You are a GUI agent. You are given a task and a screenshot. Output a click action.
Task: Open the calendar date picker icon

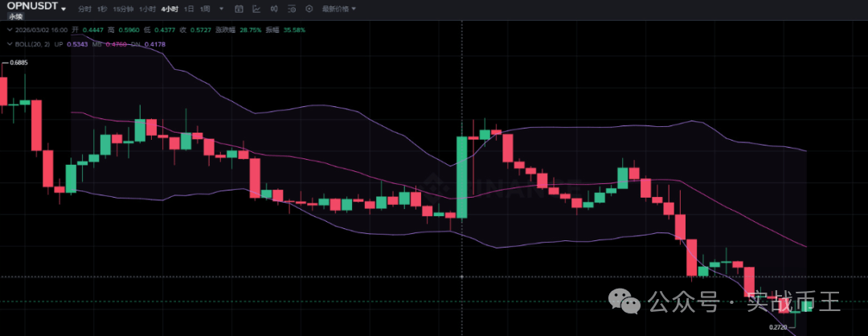239,9
